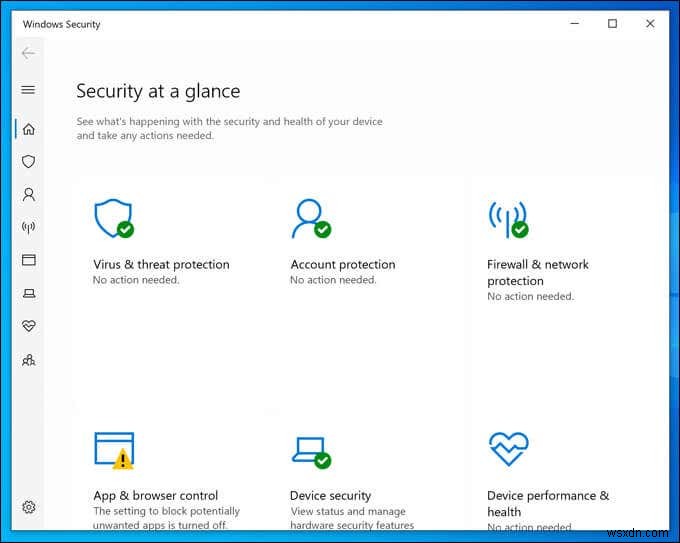Open Firewall & network protection sidebar icon

[28, 227]
